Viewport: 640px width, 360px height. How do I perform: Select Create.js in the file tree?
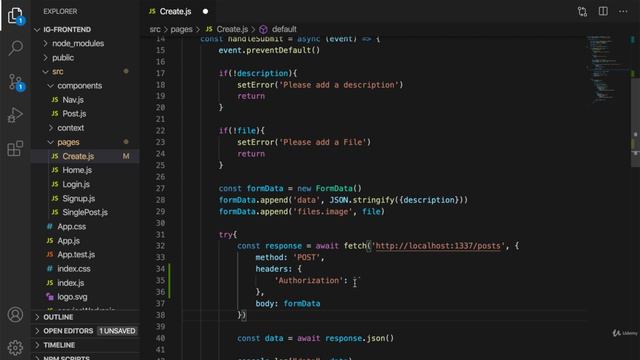[x=85, y=156]
